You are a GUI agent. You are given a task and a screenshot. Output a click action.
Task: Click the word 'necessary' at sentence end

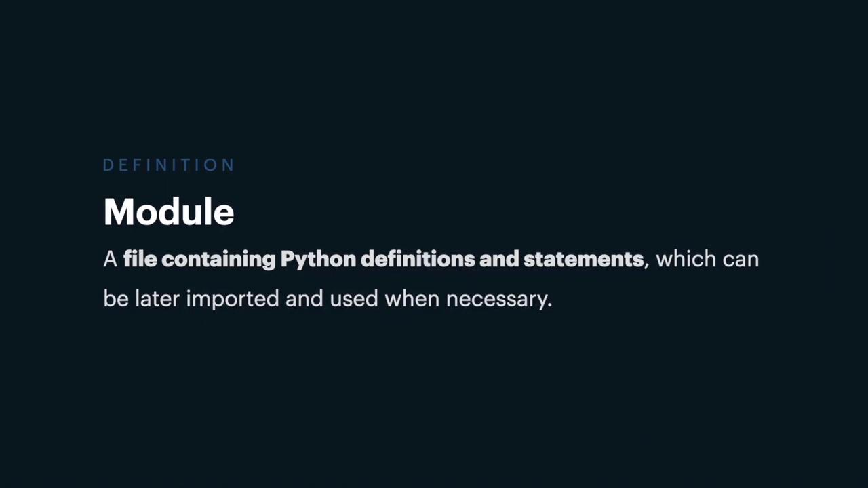[x=497, y=299]
